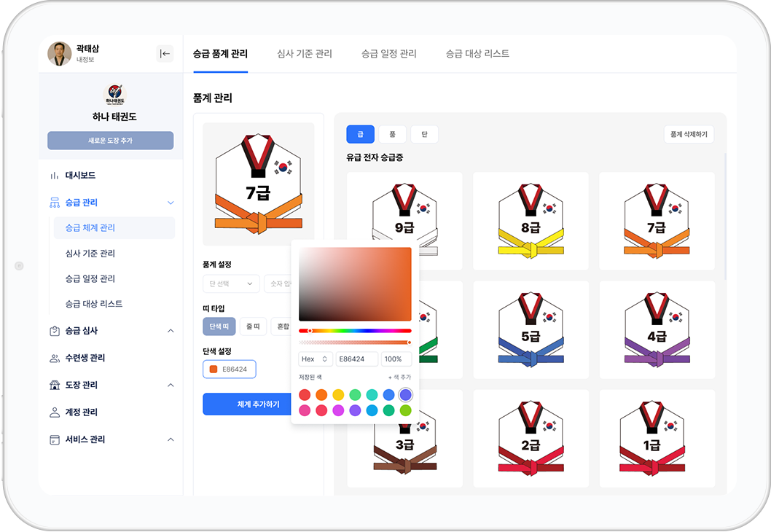Click the 숫자 입력 number field

278,283
